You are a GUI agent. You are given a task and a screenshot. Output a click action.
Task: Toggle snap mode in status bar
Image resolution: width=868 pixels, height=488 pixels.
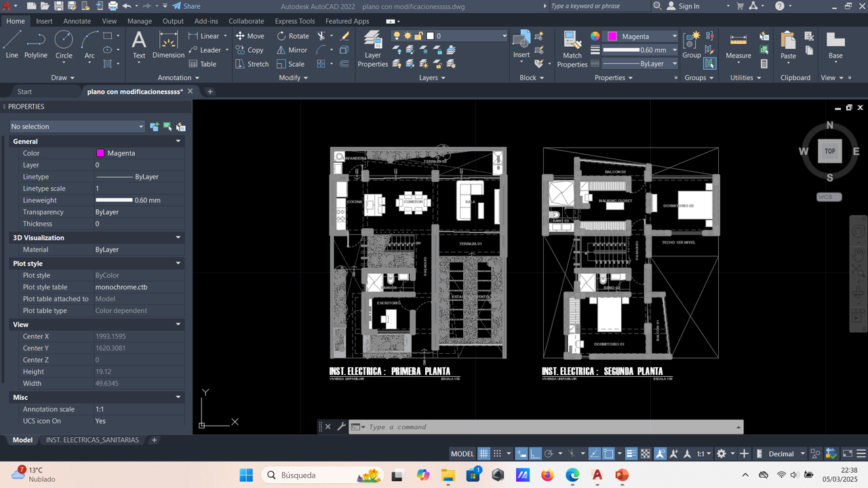pos(497,453)
